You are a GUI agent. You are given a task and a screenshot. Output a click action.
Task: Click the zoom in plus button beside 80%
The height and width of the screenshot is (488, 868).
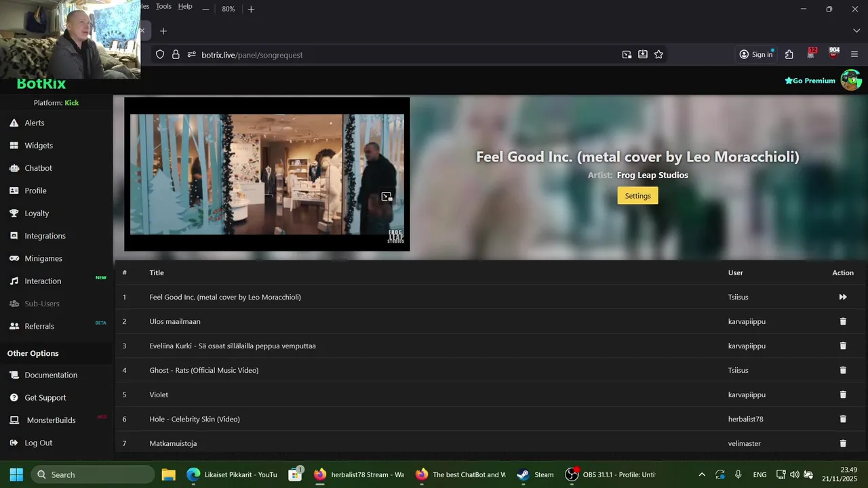coord(251,9)
